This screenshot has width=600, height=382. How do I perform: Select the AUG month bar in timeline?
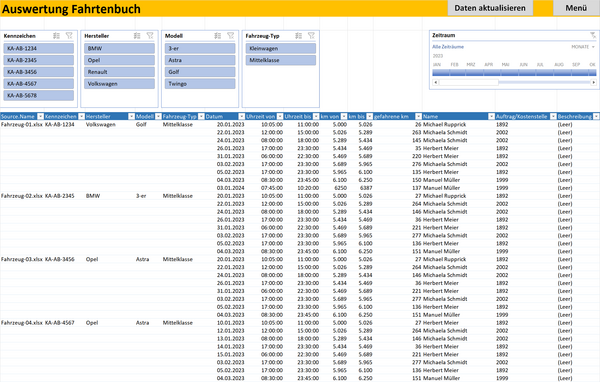562,73
